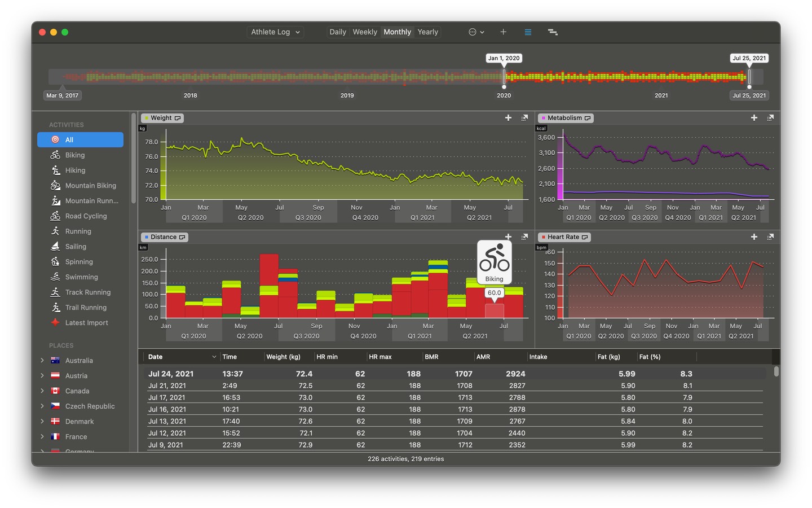Select the Trail Running icon

click(x=55, y=308)
